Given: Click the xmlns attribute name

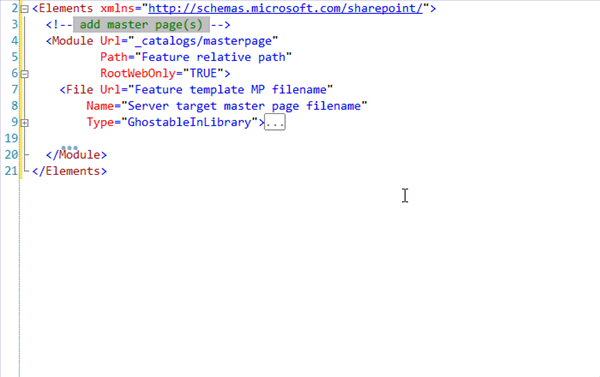Looking at the screenshot, I should [117, 8].
